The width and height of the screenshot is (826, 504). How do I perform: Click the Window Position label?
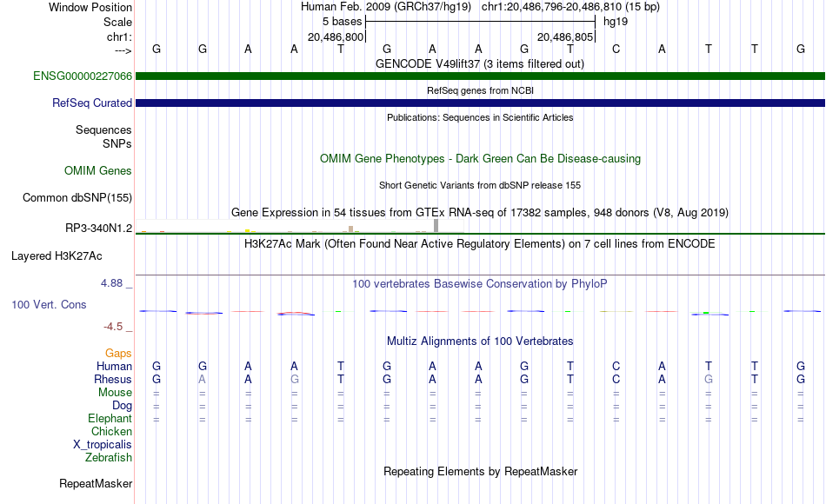coord(90,7)
